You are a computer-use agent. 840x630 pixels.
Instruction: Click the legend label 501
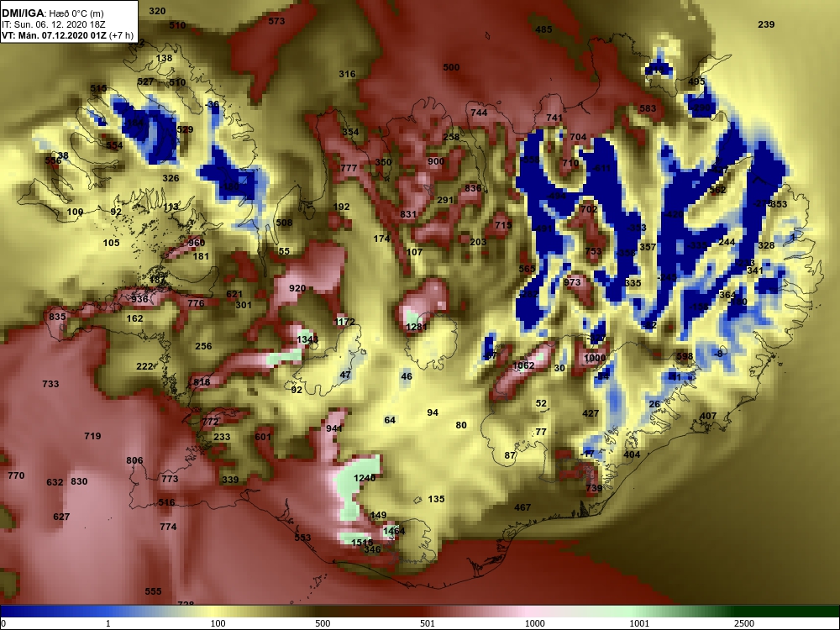click(x=428, y=623)
